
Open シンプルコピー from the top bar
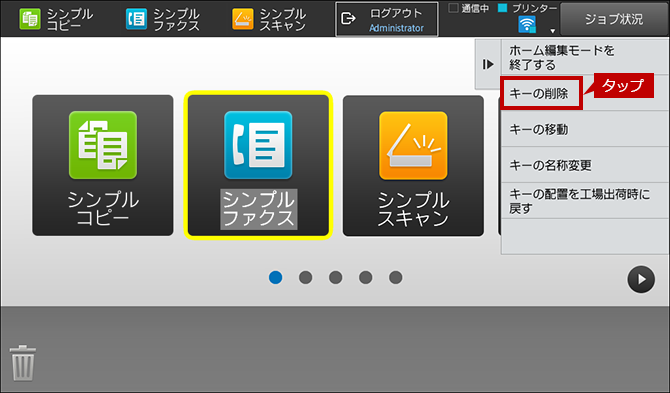pos(56,19)
